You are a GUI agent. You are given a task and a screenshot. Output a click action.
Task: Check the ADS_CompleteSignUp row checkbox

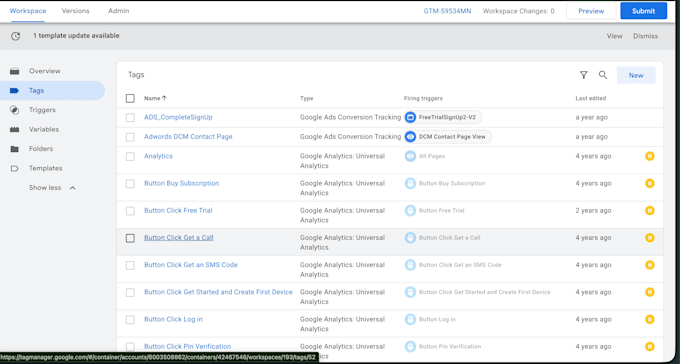130,118
